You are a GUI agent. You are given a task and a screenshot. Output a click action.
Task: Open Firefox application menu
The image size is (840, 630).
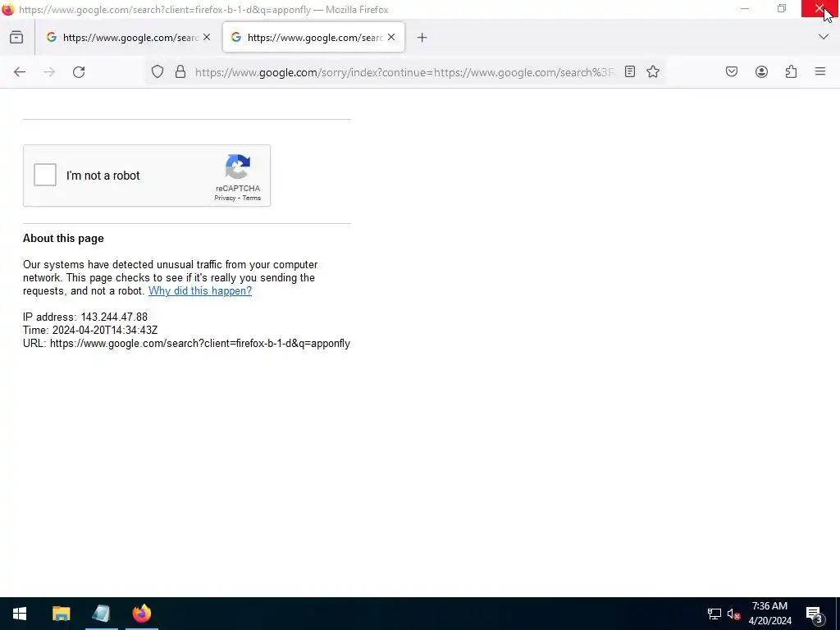(x=820, y=71)
